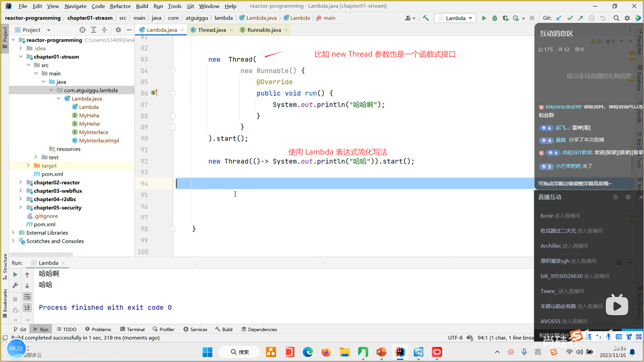This screenshot has height=362, width=644.
Task: Toggle scroll to end in Run console
Action: tap(27, 307)
